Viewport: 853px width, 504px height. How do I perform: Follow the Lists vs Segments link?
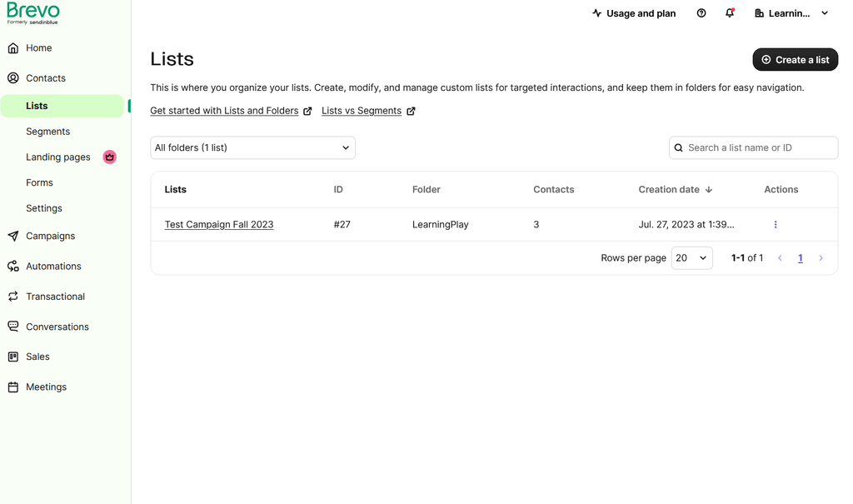coord(362,111)
